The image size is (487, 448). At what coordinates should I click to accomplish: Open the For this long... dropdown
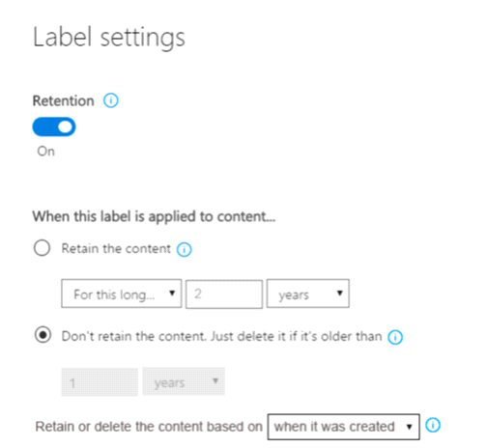[x=122, y=294]
